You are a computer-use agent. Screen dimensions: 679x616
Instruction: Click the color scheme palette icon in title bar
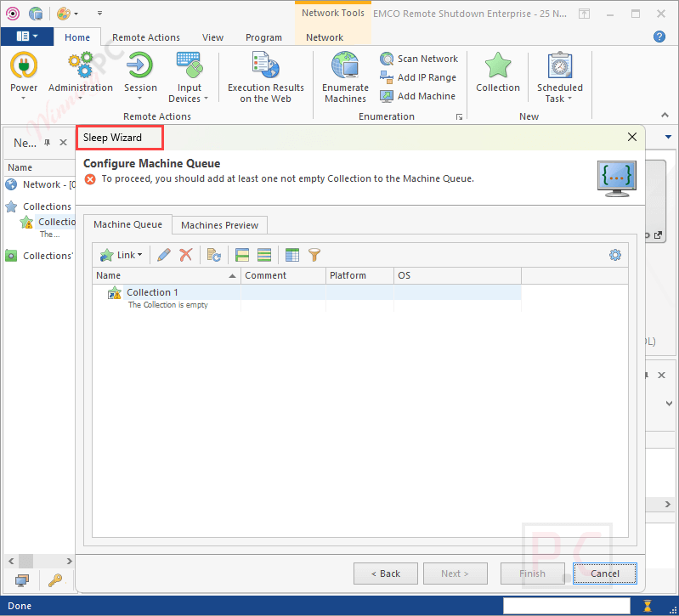click(64, 14)
